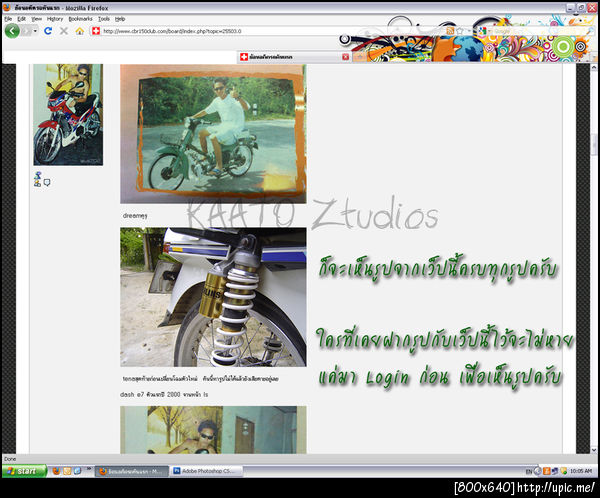Click the 10:05 AM clock
Image resolution: width=600 pixels, height=498 pixels.
[581, 471]
